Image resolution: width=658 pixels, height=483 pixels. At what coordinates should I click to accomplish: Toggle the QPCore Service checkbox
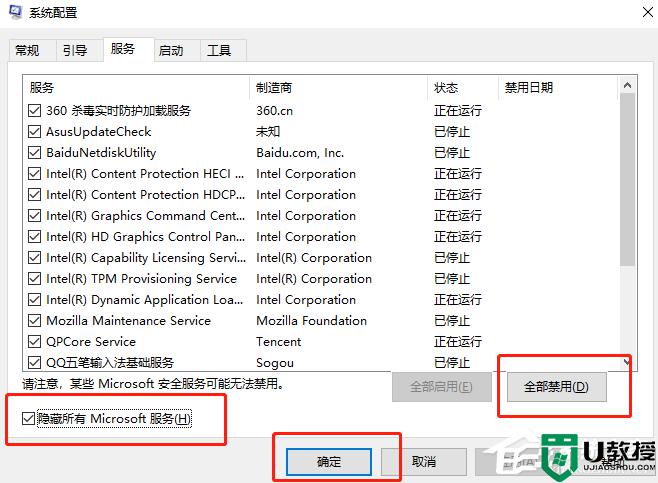pos(35,342)
